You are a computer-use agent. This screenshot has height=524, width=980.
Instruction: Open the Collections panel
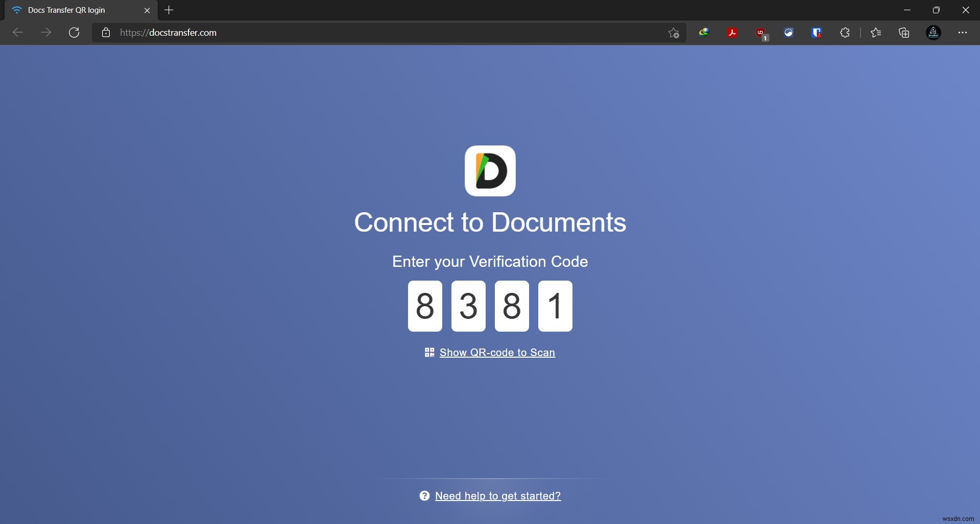(903, 33)
